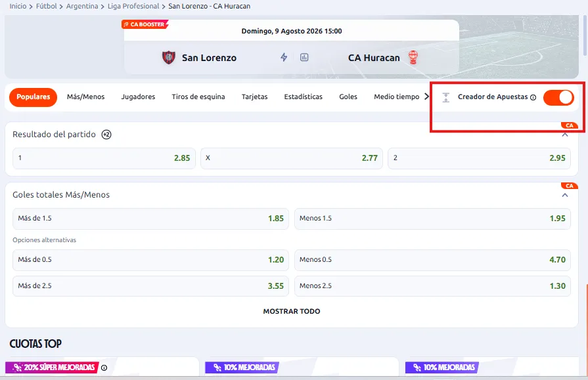This screenshot has width=588, height=380.
Task: Open the Medio tiempo tab
Action: pyautogui.click(x=396, y=96)
